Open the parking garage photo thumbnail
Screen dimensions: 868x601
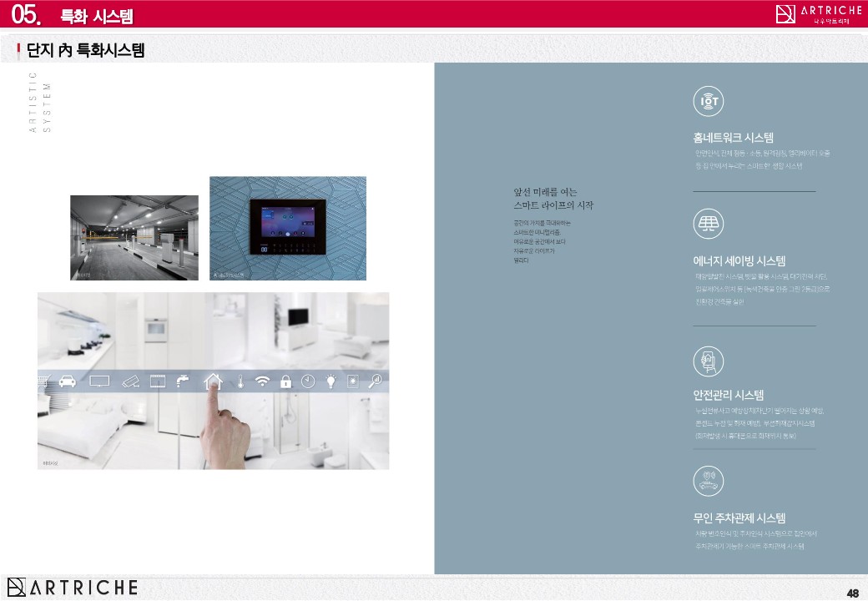134,238
